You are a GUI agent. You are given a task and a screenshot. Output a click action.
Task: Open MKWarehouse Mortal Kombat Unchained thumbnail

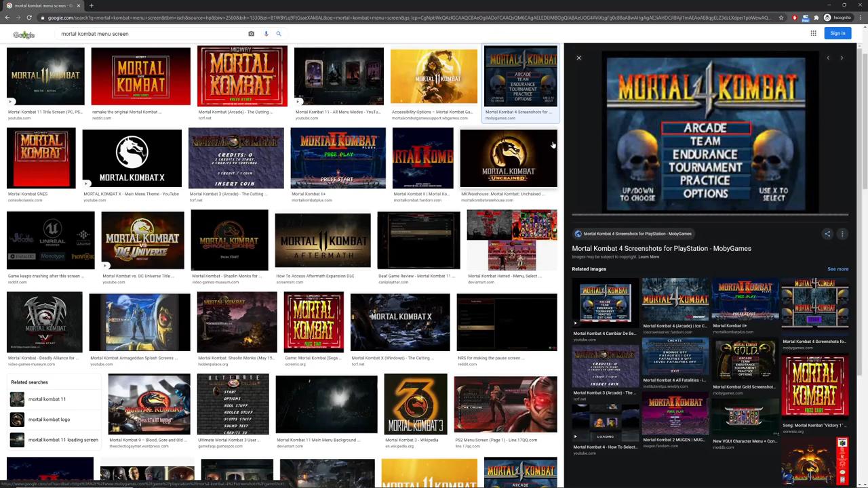[509, 159]
